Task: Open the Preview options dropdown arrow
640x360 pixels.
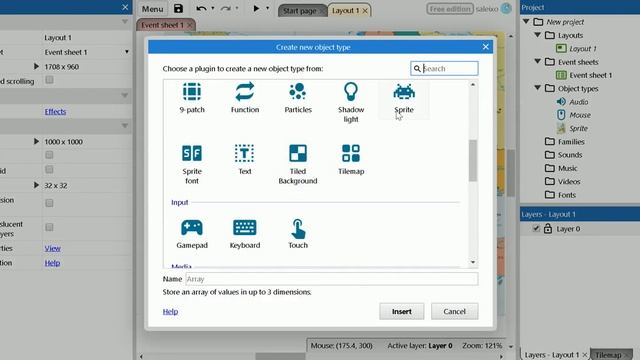Action: coord(268,8)
